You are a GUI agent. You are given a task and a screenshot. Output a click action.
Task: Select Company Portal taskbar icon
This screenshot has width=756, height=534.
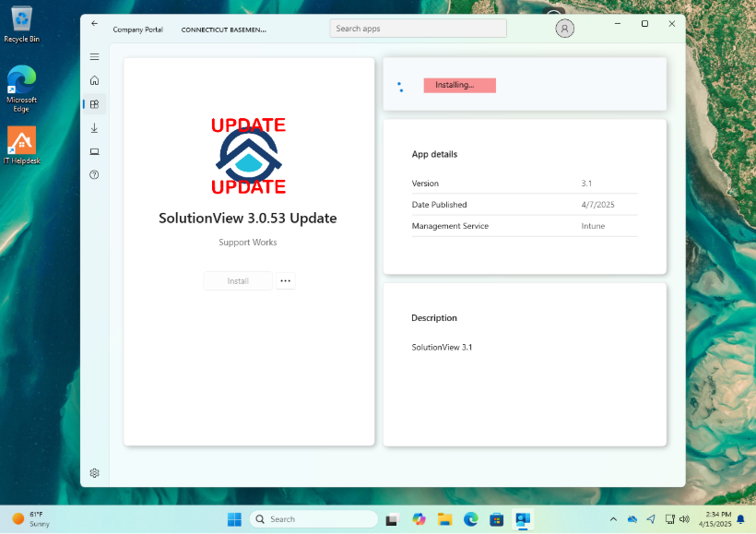point(523,519)
